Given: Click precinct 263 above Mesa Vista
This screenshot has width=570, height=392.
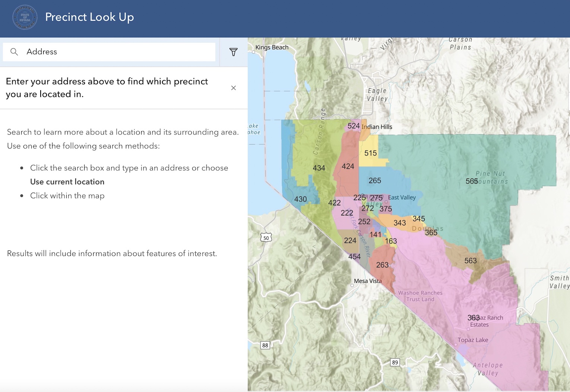Looking at the screenshot, I should (x=382, y=265).
